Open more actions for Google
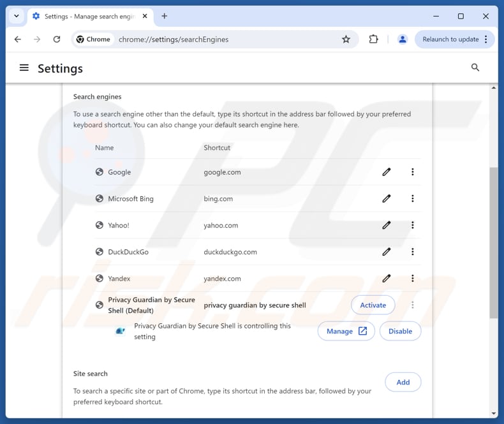504x424 pixels. click(412, 172)
